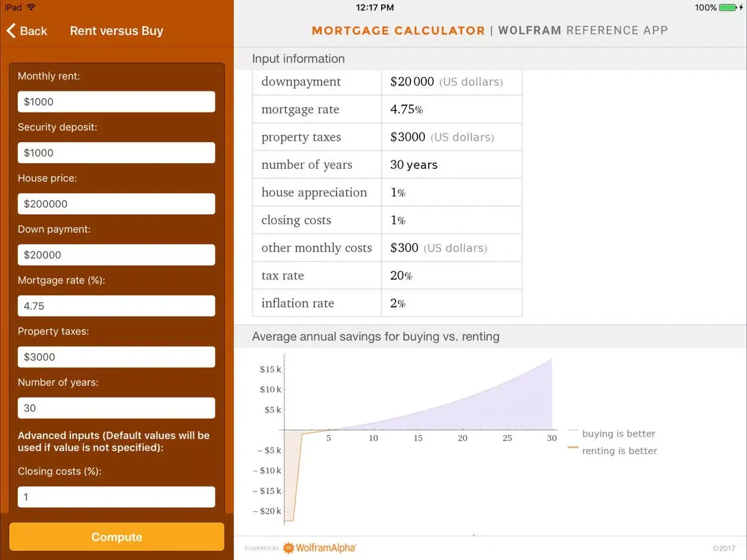Tap the 'MORTGAGE CALCULATOR' heading text
Viewport: 747px width, 560px height.
398,30
